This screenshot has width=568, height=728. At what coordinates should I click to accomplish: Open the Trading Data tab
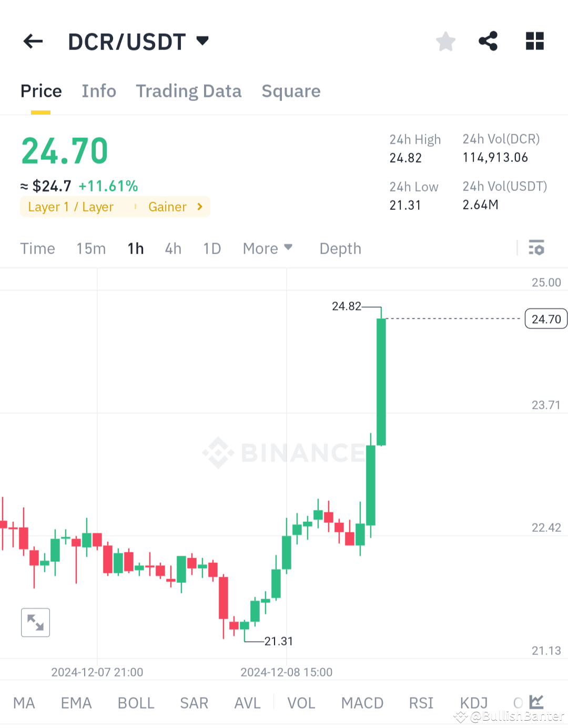coord(188,90)
